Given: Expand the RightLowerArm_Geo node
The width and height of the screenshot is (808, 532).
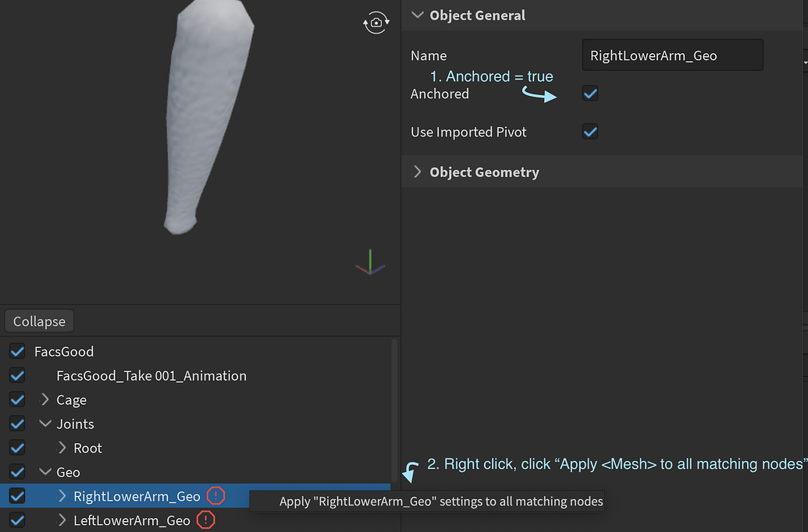Looking at the screenshot, I should (62, 495).
